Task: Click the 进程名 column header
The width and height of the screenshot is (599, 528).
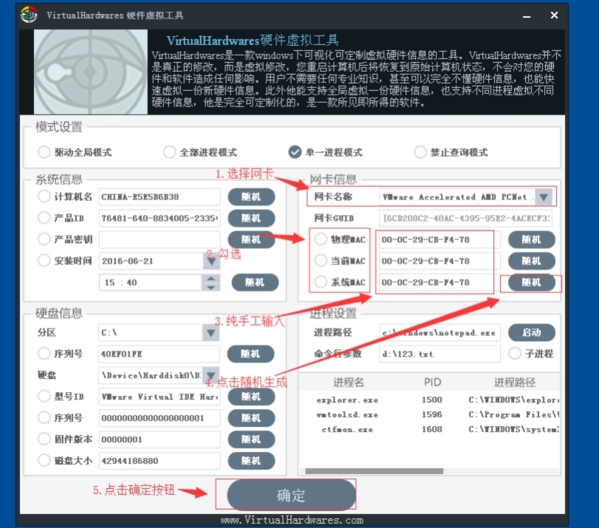Action: tap(348, 382)
